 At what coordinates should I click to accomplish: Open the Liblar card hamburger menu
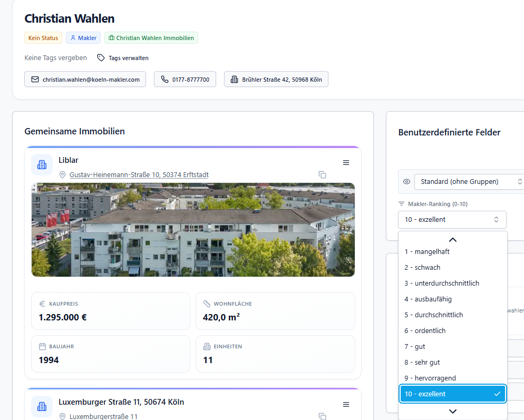(x=346, y=163)
